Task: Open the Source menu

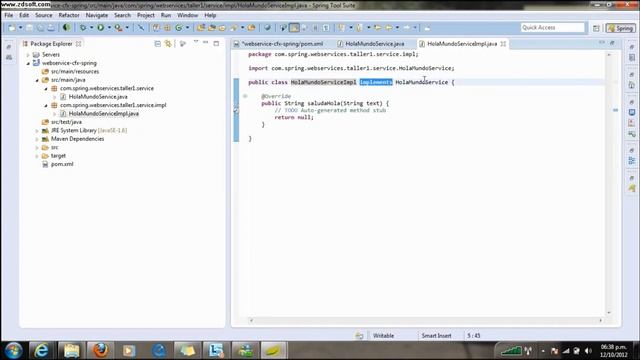Action: (x=43, y=15)
